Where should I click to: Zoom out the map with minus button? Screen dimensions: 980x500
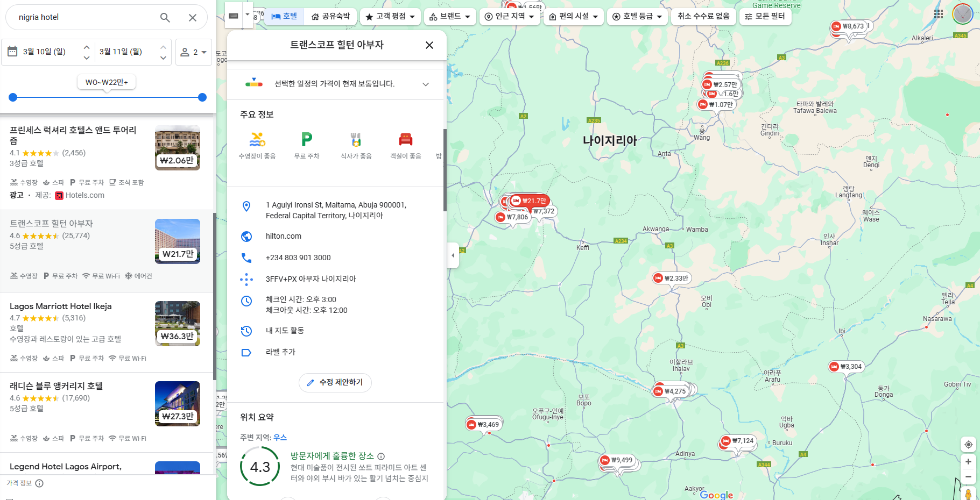pos(968,477)
